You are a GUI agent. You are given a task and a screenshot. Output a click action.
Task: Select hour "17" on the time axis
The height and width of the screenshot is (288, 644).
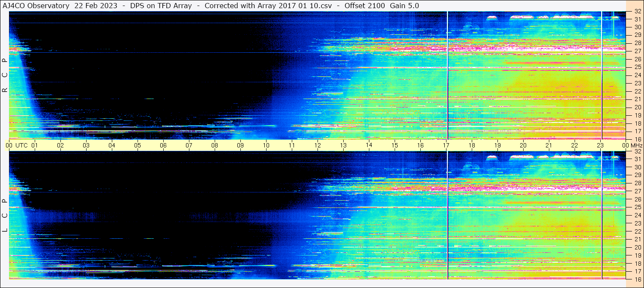coord(446,145)
